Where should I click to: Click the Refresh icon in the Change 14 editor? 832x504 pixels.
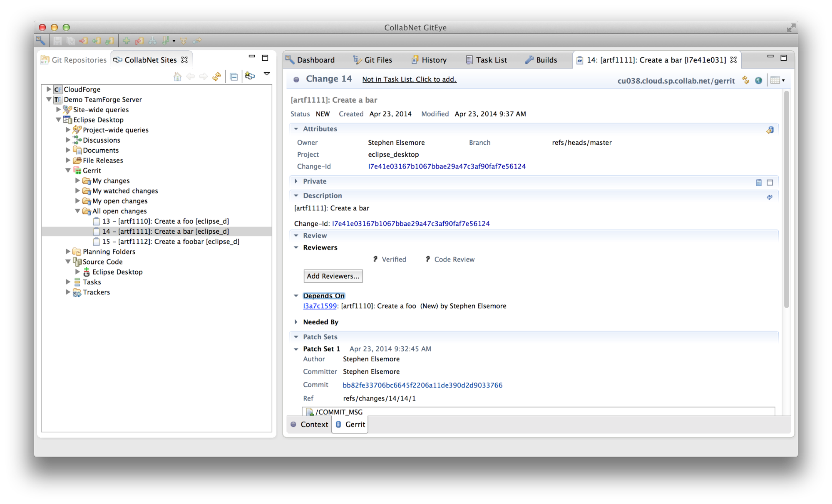click(x=746, y=80)
